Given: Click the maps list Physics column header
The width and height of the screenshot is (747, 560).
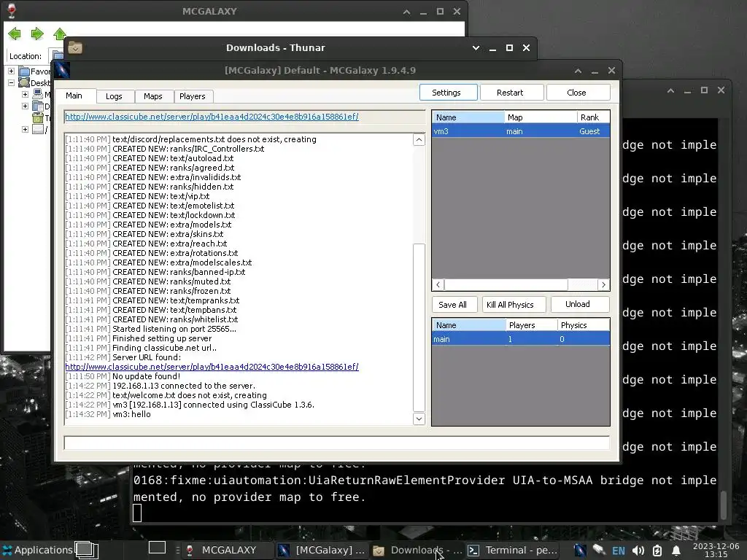Looking at the screenshot, I should point(584,325).
